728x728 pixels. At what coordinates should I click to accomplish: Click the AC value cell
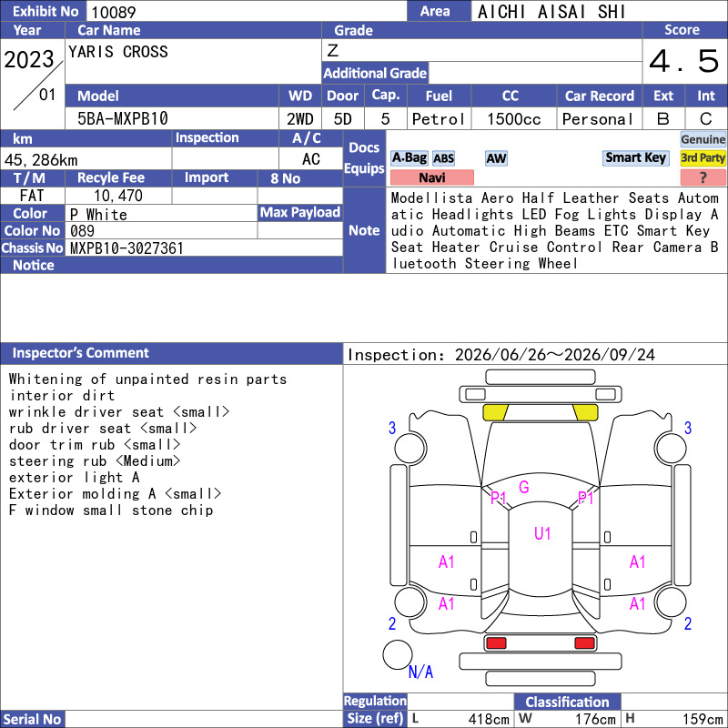coord(310,159)
